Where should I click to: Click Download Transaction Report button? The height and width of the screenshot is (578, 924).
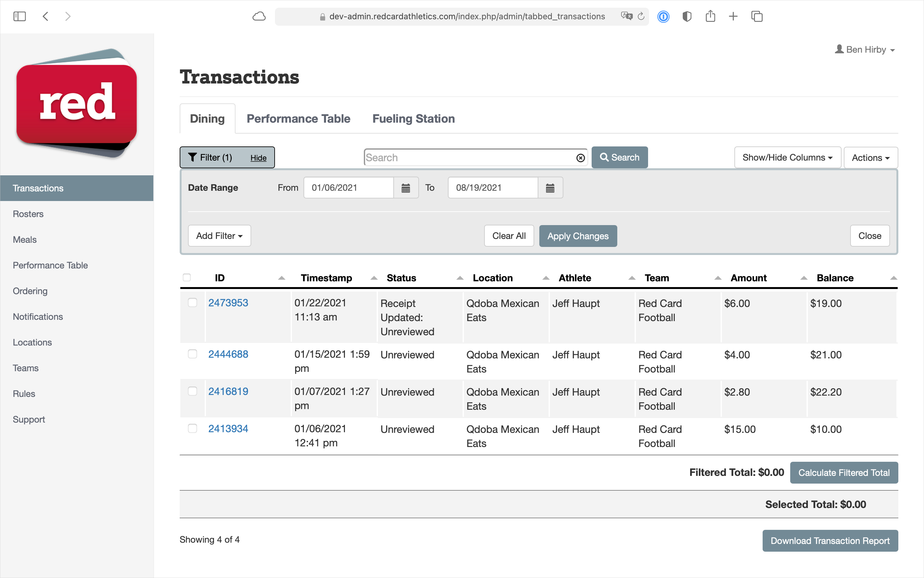pos(830,540)
